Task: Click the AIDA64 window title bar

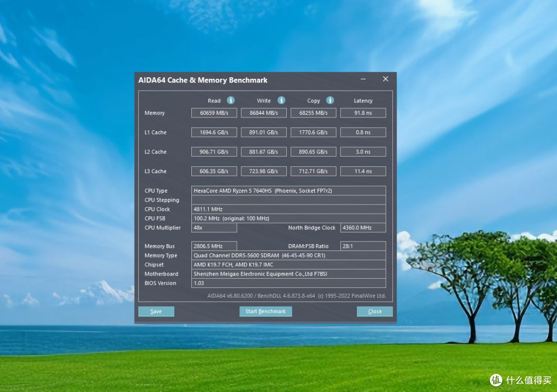Action: click(245, 80)
